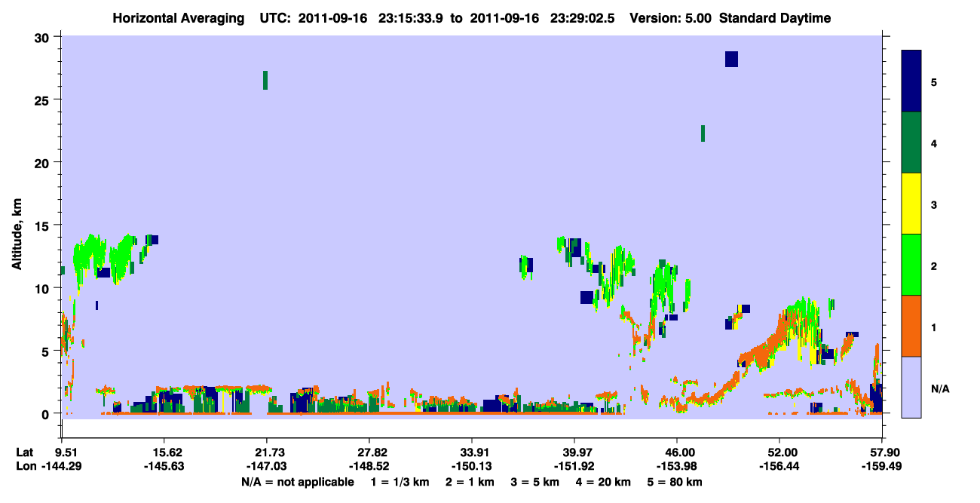
Task: Click 'Standard Daytime' in the title
Action: click(x=775, y=19)
